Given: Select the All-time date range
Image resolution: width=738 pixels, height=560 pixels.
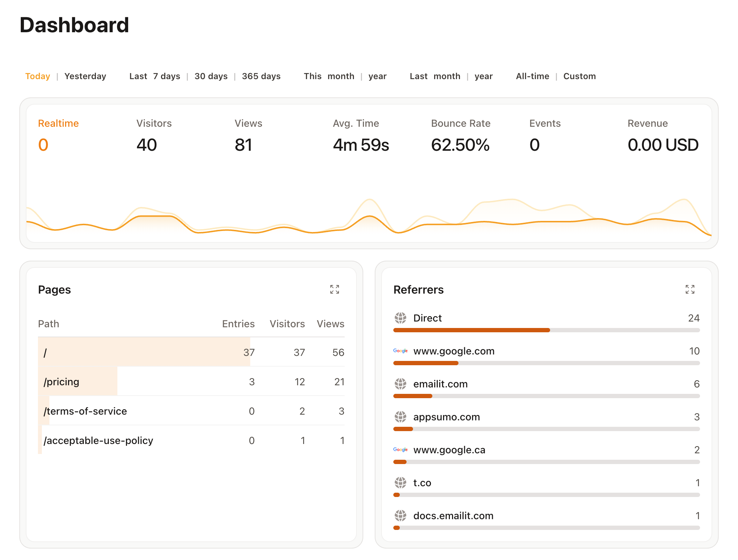Looking at the screenshot, I should [x=533, y=76].
